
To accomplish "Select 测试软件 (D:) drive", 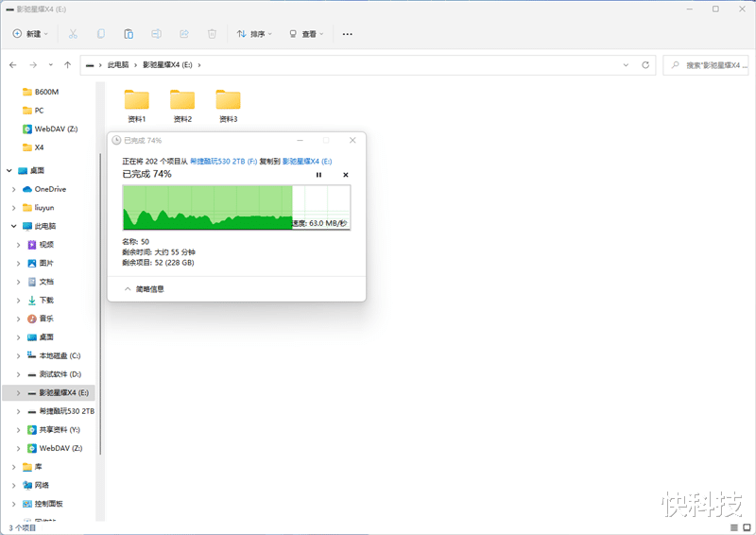I will tap(55, 374).
